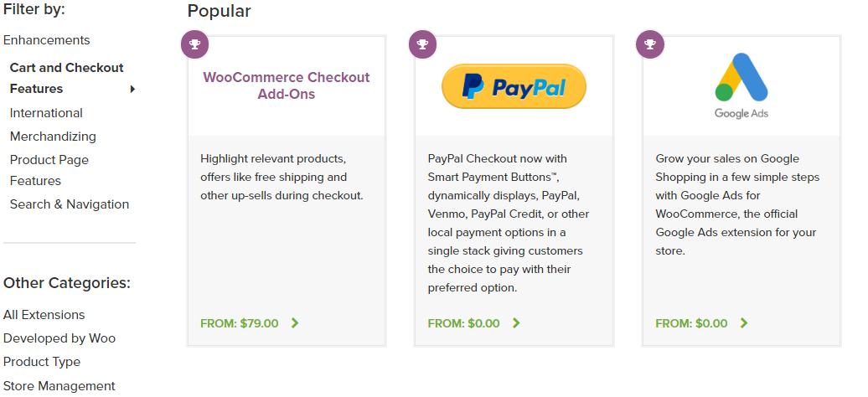Go to Search & Navigation category
This screenshot has height=397, width=868.
tap(70, 204)
